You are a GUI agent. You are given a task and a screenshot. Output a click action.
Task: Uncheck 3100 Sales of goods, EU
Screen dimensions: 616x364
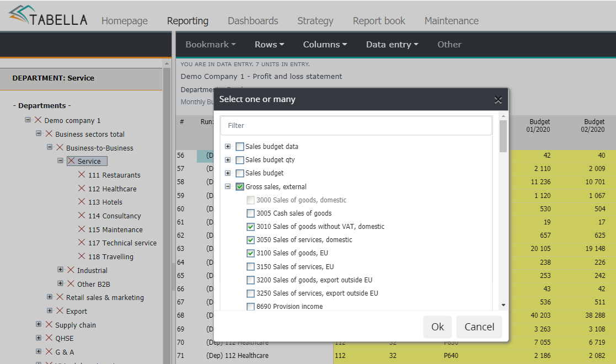[x=250, y=253]
